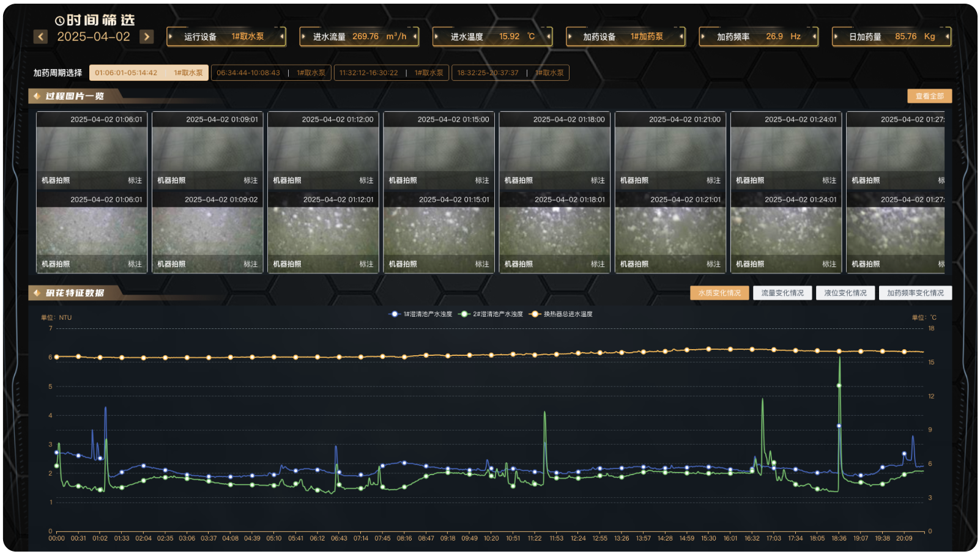980x554 pixels.
Task: Switch to the 流量变化情况 chart tab
Action: tap(782, 293)
